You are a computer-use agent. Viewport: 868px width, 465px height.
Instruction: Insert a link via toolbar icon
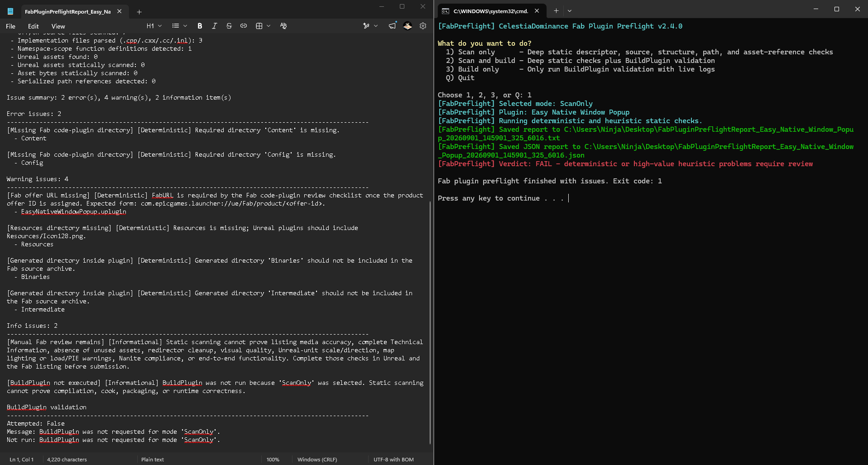244,26
